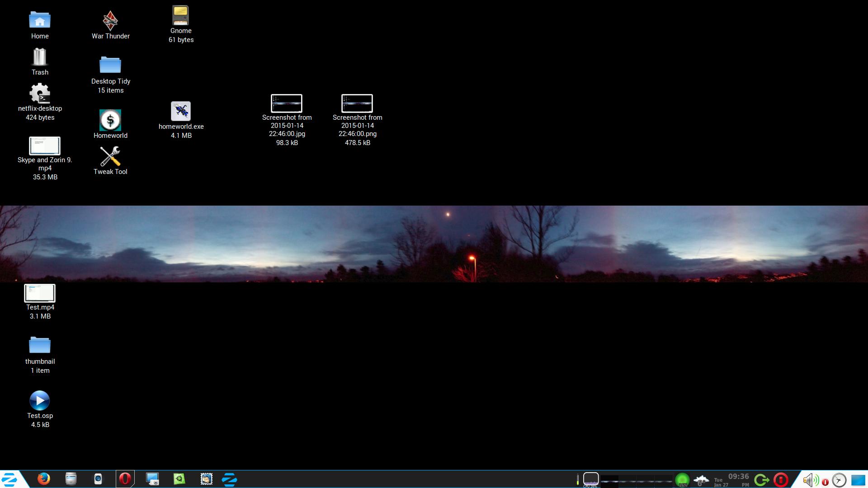This screenshot has width=868, height=488.
Task: Click the show desktop blue square
Action: 858,479
